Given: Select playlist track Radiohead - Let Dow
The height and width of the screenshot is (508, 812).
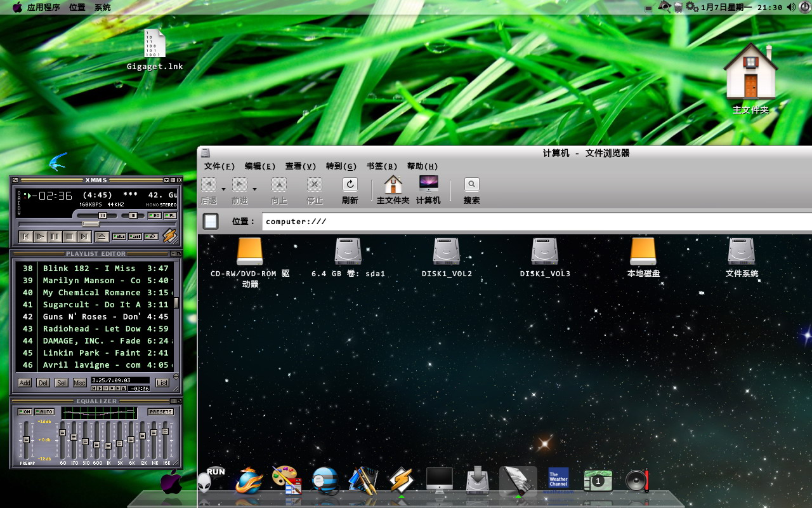Looking at the screenshot, I should tap(95, 329).
